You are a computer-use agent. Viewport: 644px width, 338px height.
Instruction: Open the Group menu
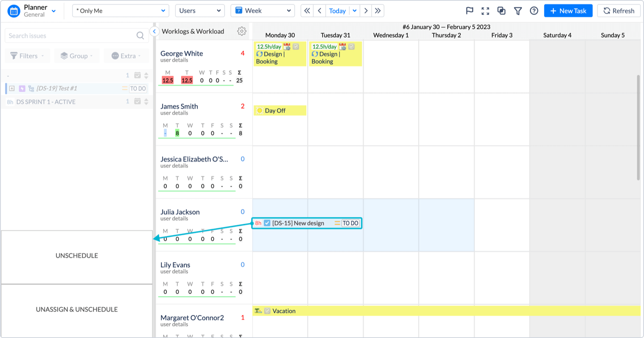[x=76, y=56]
